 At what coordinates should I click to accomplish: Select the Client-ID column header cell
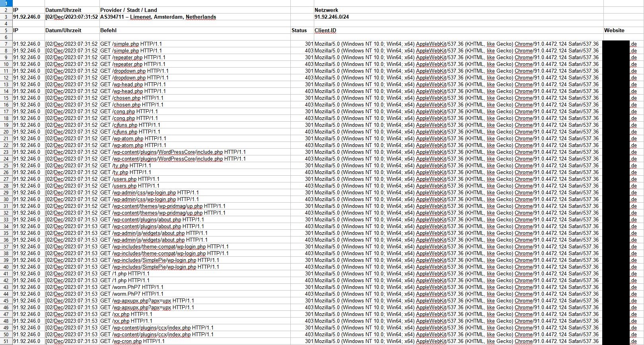tap(459, 30)
